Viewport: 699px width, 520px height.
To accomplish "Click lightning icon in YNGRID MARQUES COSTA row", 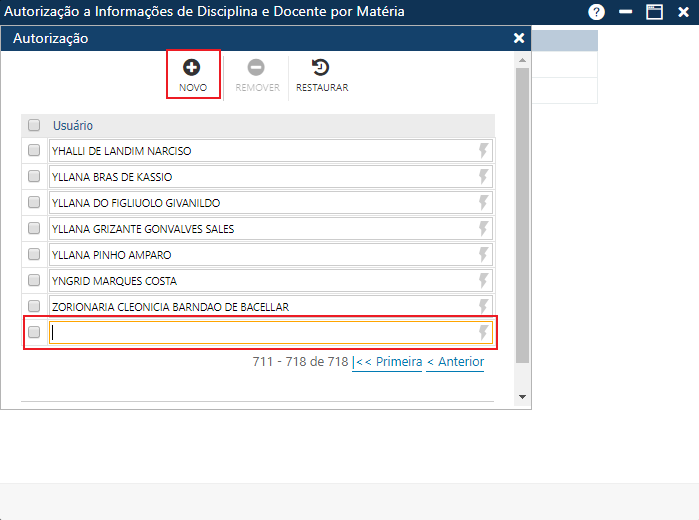I will [x=484, y=281].
